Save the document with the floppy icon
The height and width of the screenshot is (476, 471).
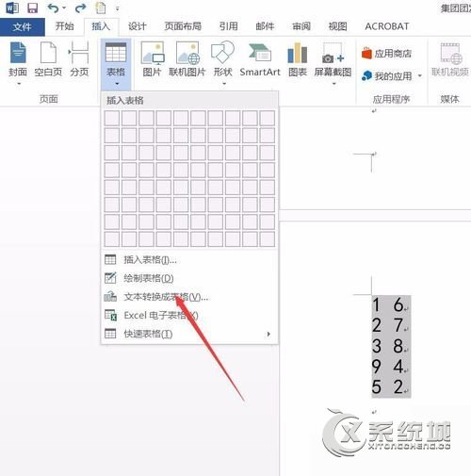coord(33,8)
